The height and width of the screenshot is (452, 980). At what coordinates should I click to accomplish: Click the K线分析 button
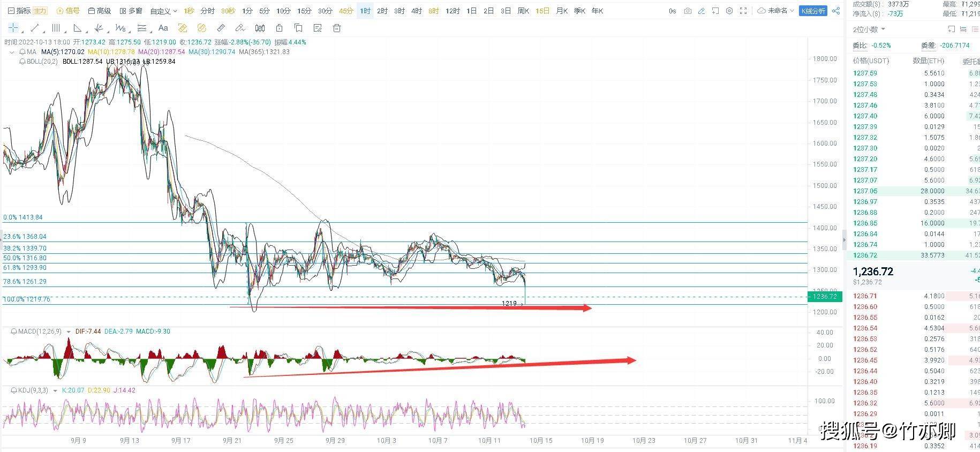[812, 11]
